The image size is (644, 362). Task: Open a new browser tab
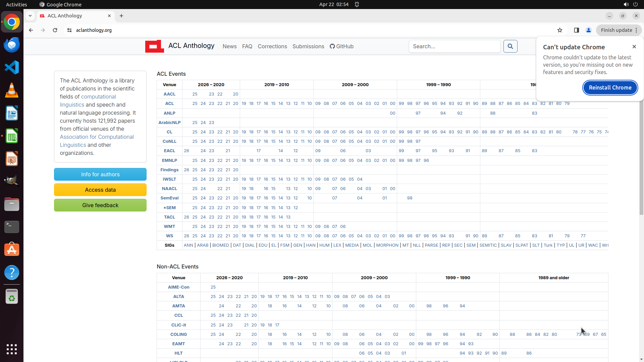click(121, 16)
